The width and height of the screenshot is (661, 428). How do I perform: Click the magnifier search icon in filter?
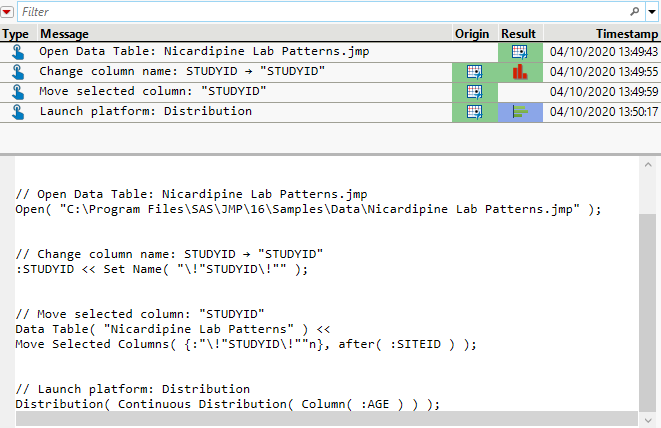click(x=635, y=12)
